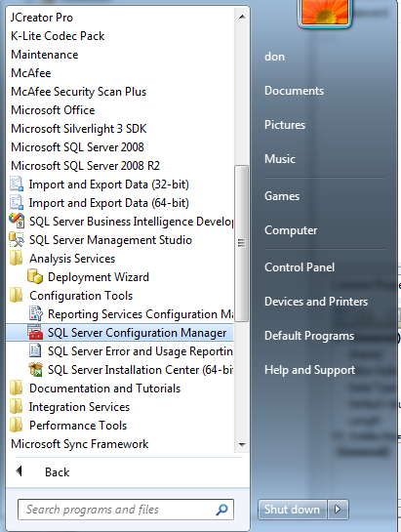
Task: Open the Music library
Action: point(280,159)
